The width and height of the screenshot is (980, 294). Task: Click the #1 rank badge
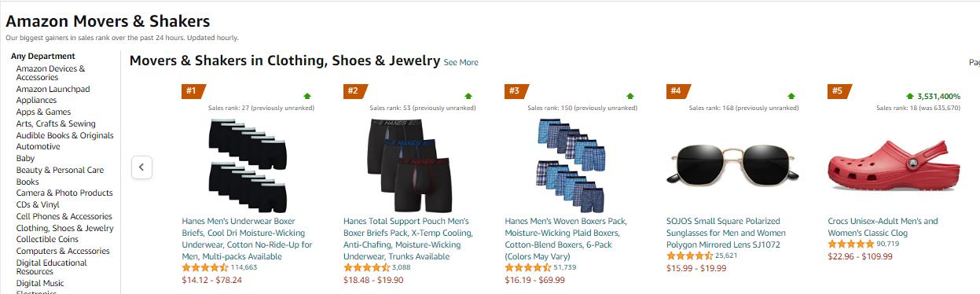point(193,90)
